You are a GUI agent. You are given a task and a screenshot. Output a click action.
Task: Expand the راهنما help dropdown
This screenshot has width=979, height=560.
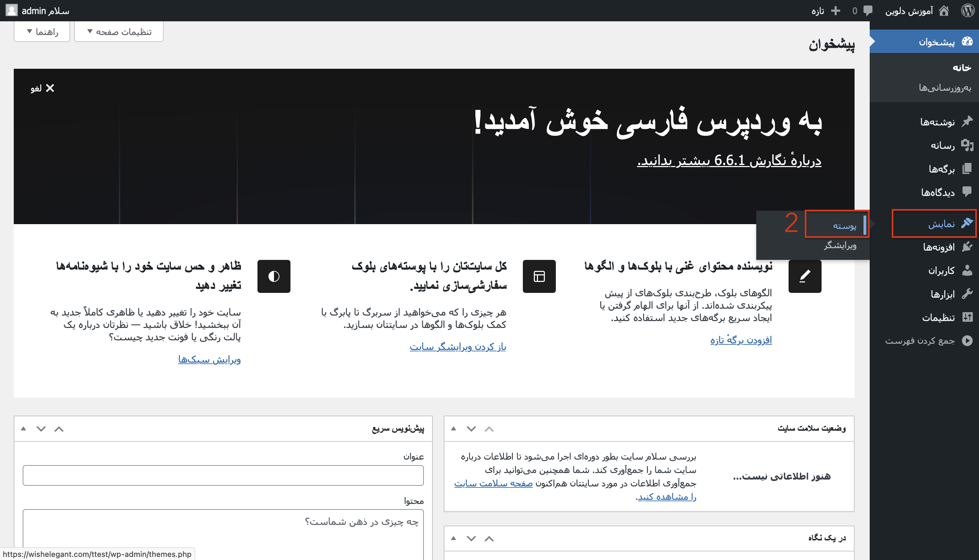[x=42, y=31]
